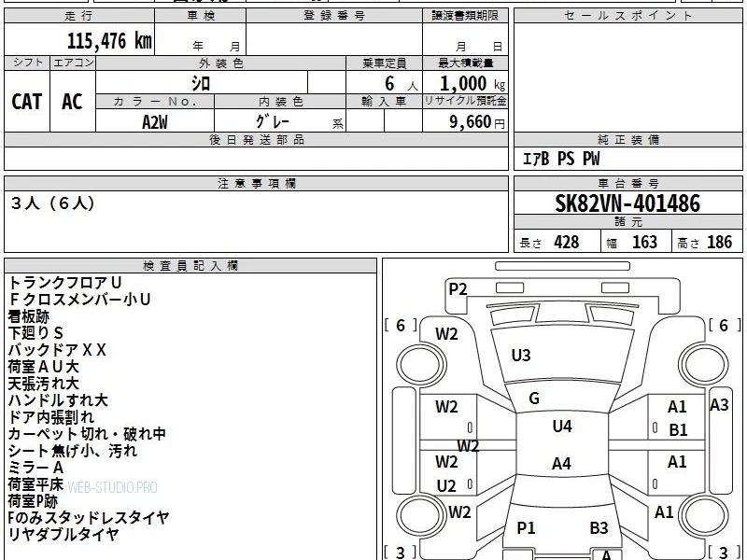Click the note Fクロスメンバー小U

[79, 299]
